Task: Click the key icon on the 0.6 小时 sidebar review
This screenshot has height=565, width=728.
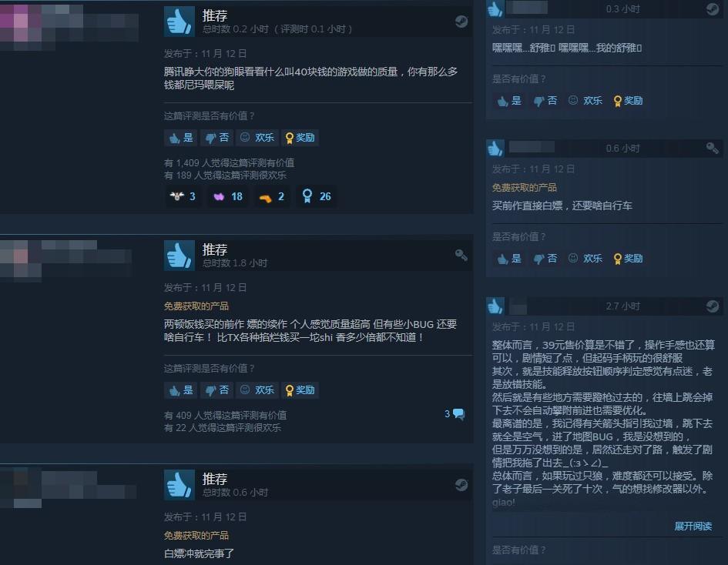Action: 713,148
